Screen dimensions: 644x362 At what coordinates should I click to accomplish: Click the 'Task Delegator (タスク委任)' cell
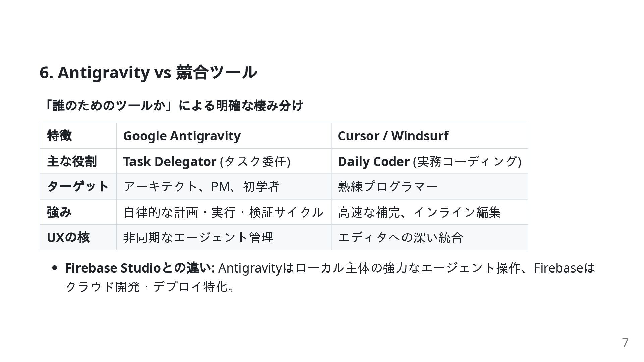coord(207,161)
